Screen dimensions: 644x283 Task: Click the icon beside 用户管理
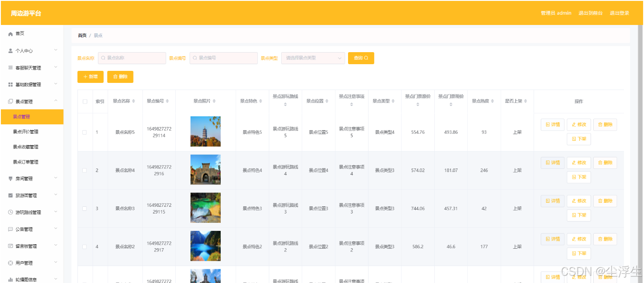tap(11, 263)
